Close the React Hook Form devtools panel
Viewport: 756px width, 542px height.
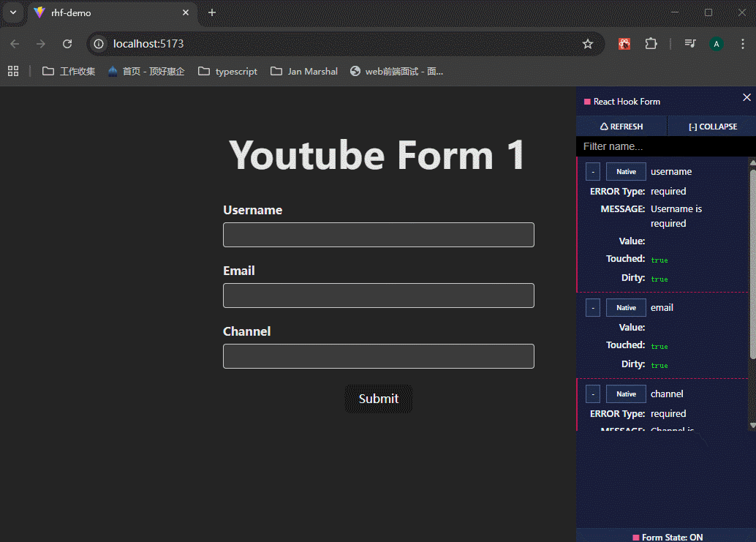746,98
